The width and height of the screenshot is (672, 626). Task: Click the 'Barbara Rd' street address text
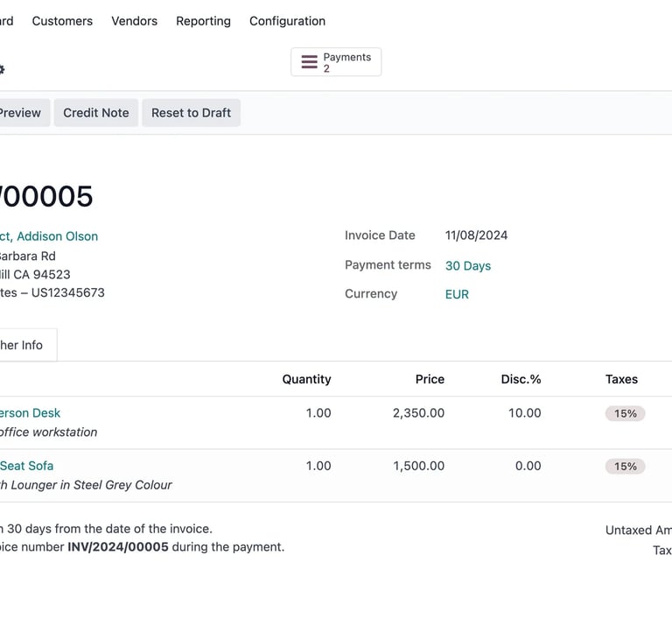[x=28, y=257]
